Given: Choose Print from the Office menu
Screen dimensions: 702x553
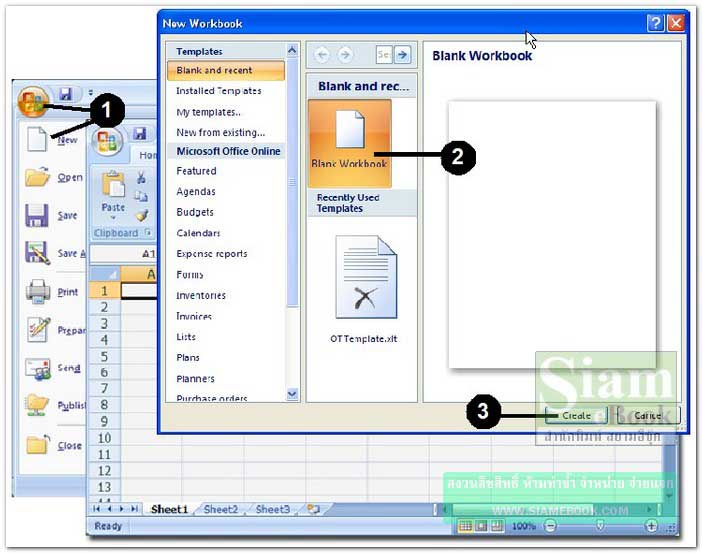Looking at the screenshot, I should (x=52, y=292).
